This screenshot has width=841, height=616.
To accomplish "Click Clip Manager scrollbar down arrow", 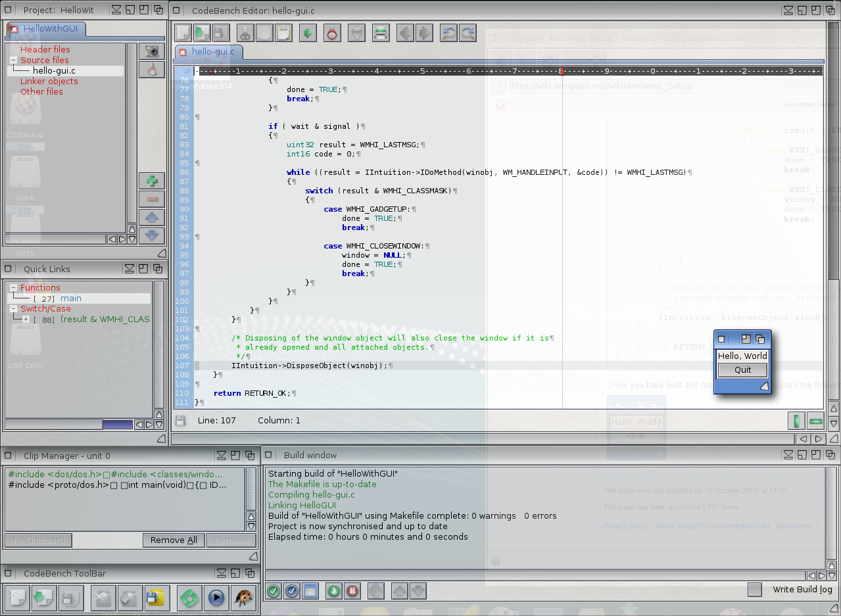I will [251, 526].
